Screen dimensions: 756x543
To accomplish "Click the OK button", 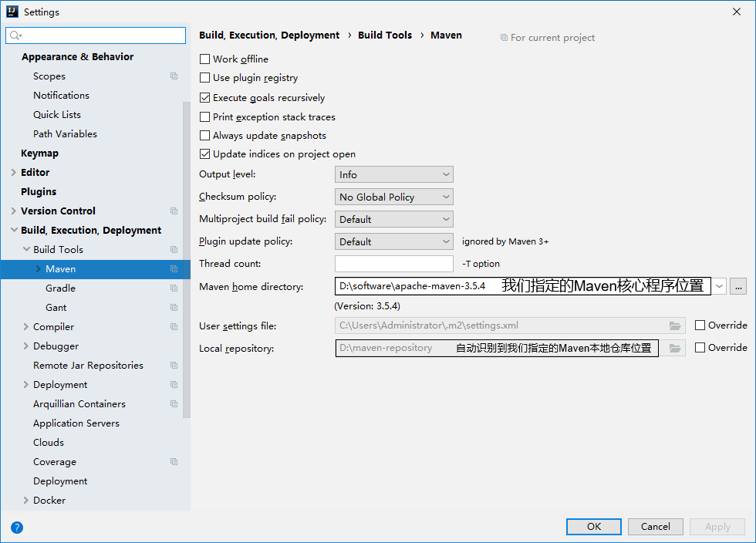I will click(593, 527).
